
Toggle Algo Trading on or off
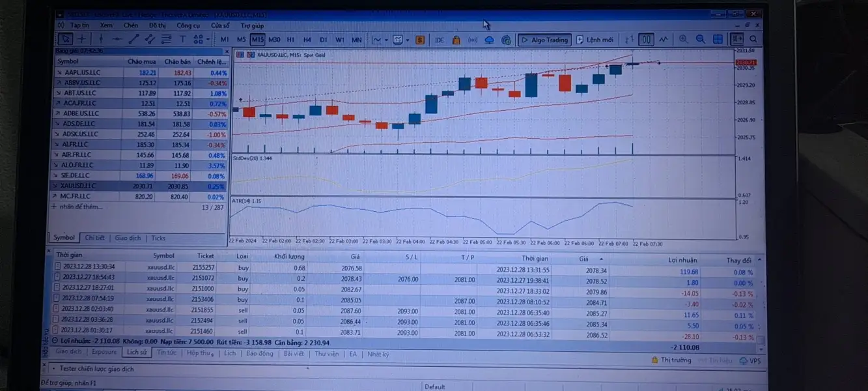coord(544,40)
